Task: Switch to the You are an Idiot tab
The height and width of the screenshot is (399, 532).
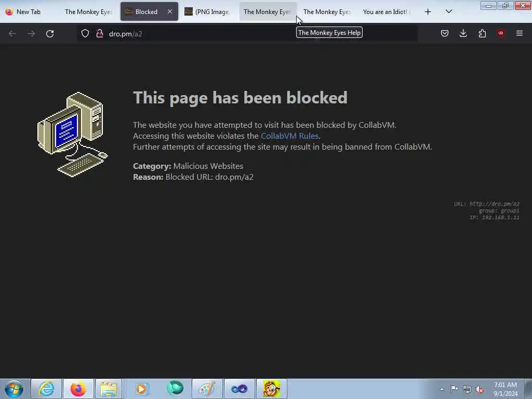Action: [387, 11]
